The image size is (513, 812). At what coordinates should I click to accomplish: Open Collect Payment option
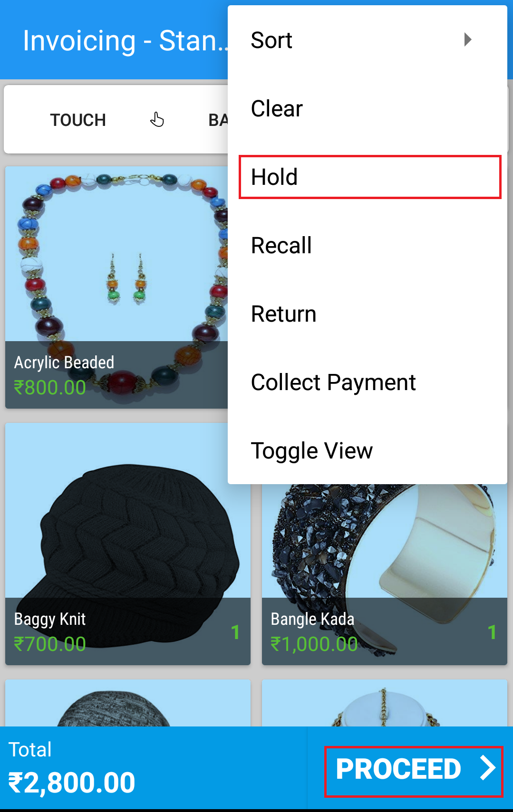click(x=367, y=382)
